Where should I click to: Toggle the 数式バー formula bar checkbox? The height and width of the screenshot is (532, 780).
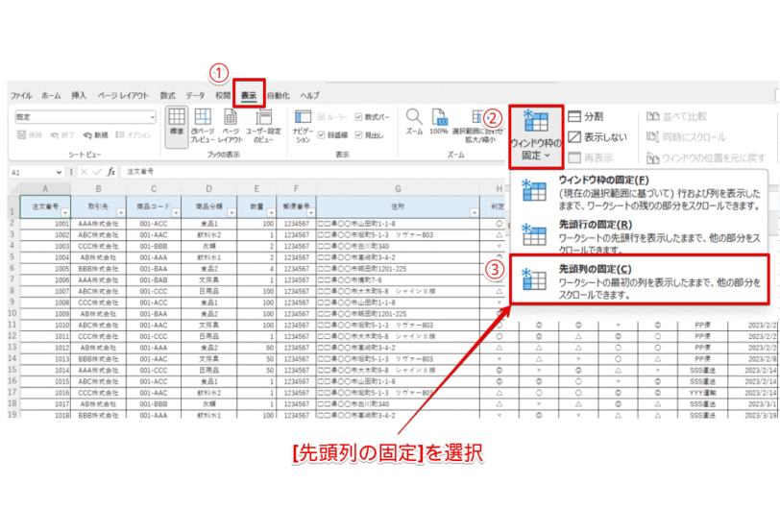(358, 117)
